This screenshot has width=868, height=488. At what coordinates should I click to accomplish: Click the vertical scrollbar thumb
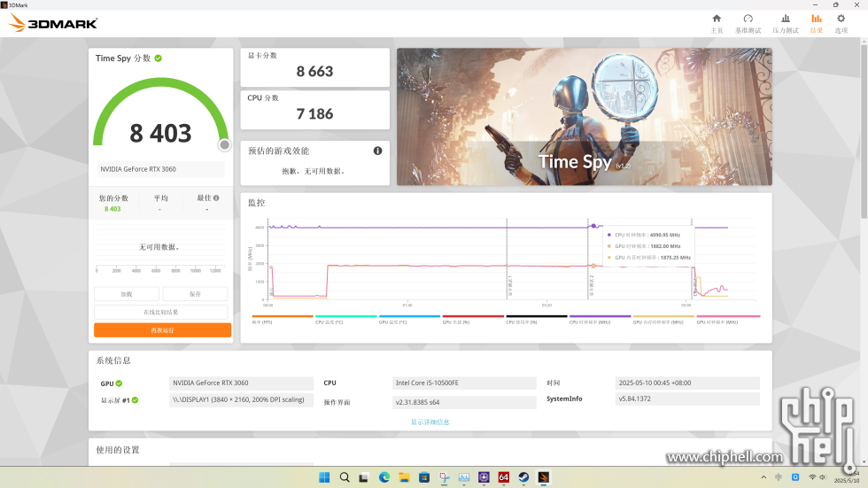pos(864,132)
